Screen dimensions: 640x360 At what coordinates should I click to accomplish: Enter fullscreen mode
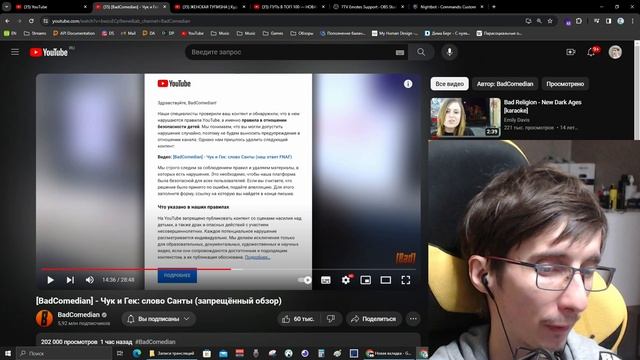click(406, 280)
